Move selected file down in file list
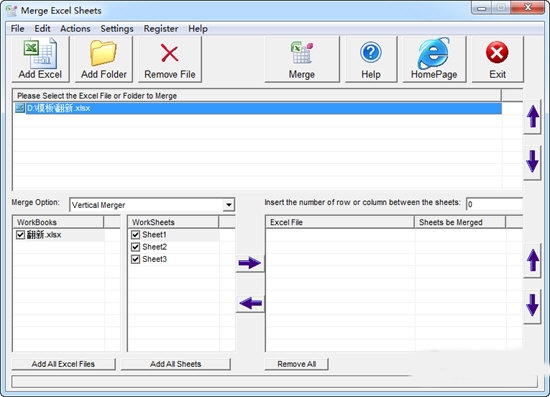Viewport: 550px width, 397px height. click(x=532, y=161)
